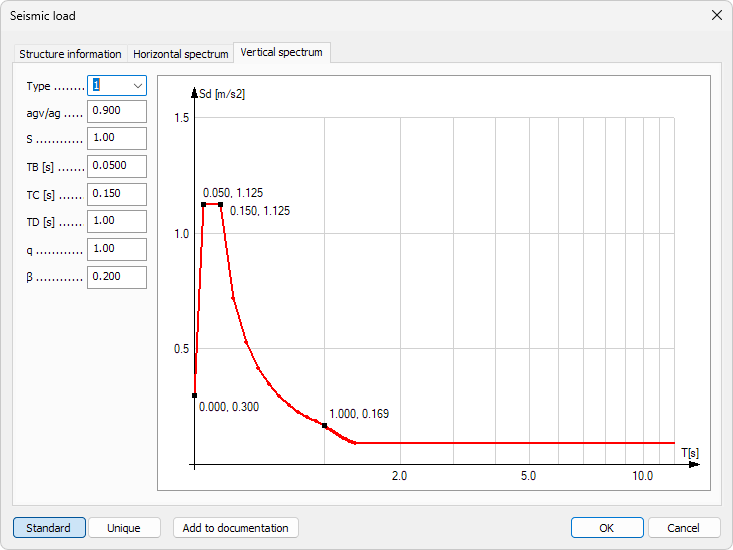Click the Sd [m/s2] axis label
733x550 pixels.
coord(222,94)
